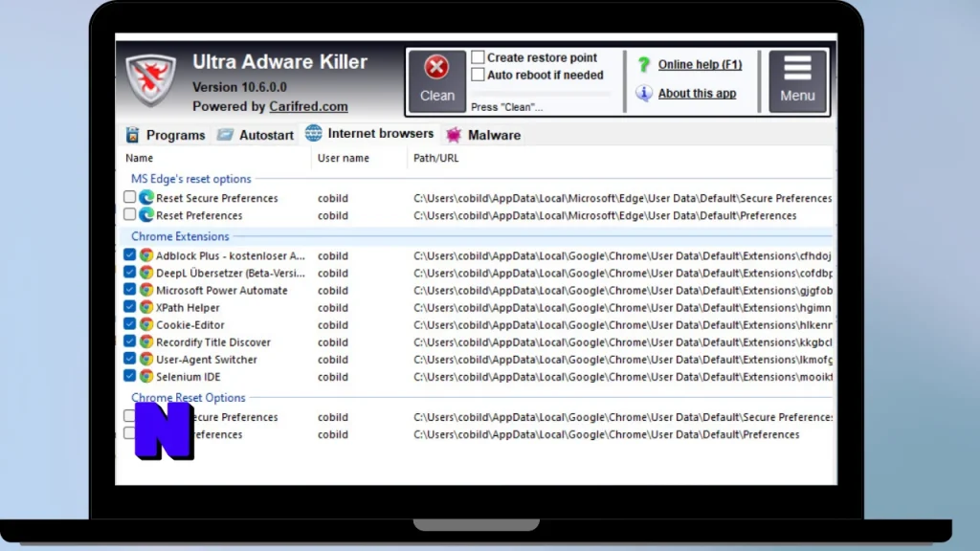The image size is (980, 551).
Task: Click the Programs tab icon
Action: [x=132, y=135]
